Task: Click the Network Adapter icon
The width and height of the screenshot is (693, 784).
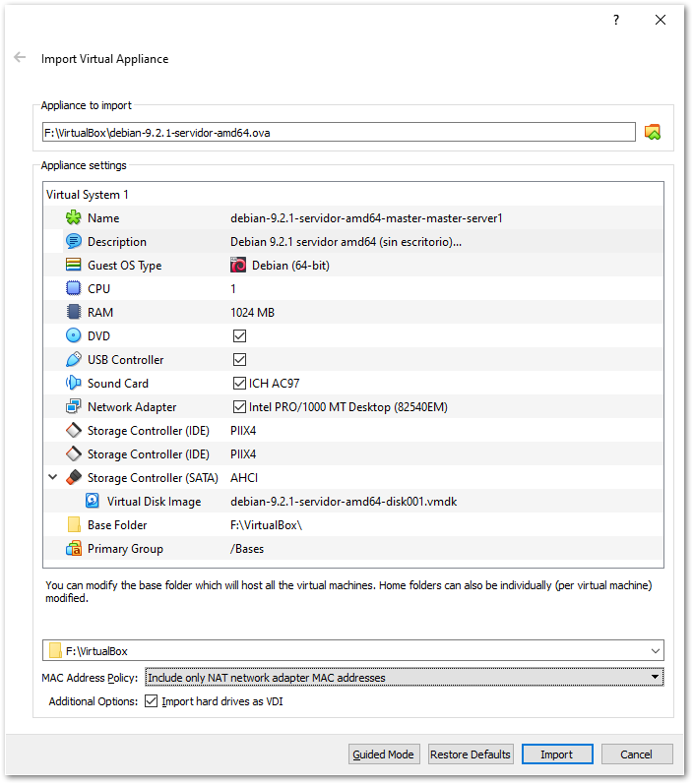Action: (x=74, y=406)
